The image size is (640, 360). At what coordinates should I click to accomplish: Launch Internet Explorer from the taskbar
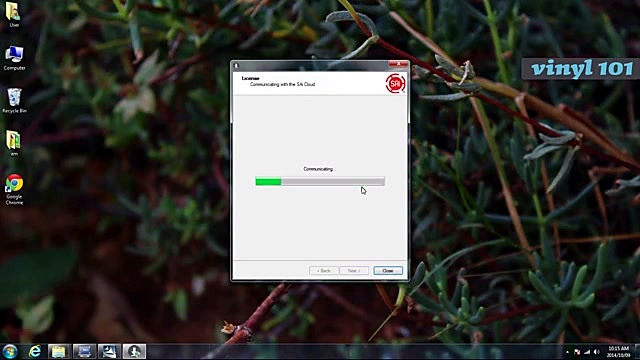pos(35,351)
